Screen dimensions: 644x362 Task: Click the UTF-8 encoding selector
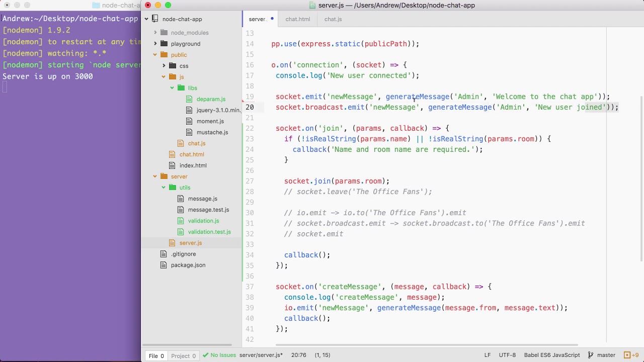pyautogui.click(x=507, y=355)
